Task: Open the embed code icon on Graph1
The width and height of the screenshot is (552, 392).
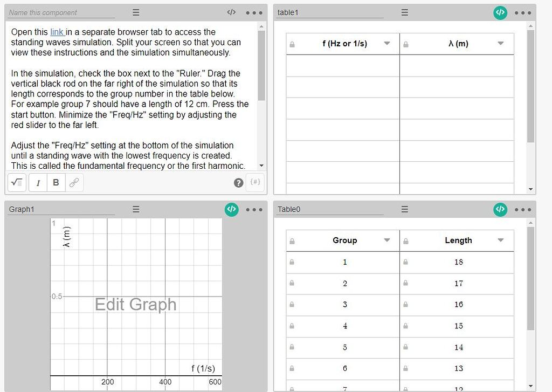Action: click(231, 209)
